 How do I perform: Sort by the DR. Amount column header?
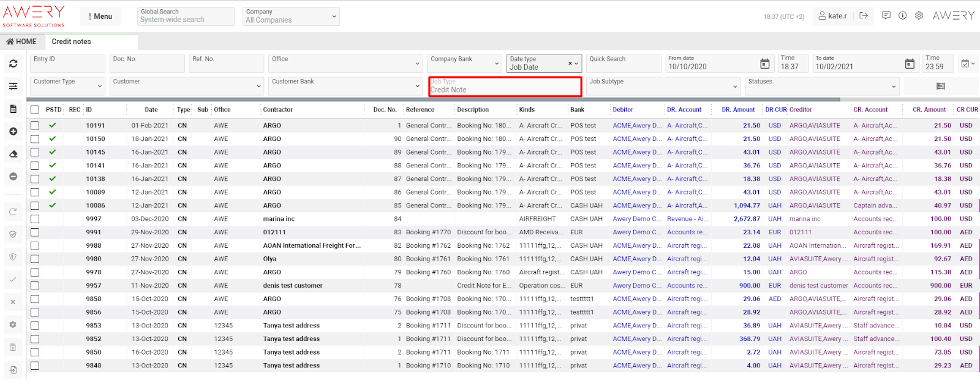[737, 110]
